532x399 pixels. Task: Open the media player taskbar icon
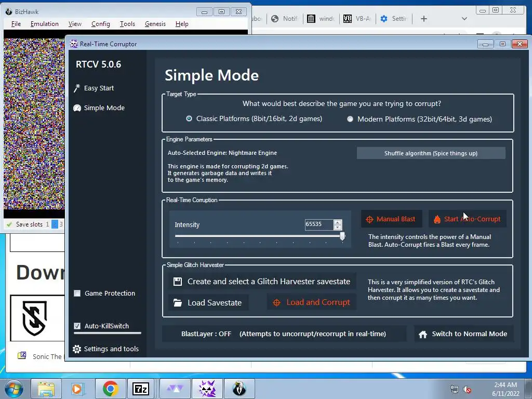pos(77,389)
